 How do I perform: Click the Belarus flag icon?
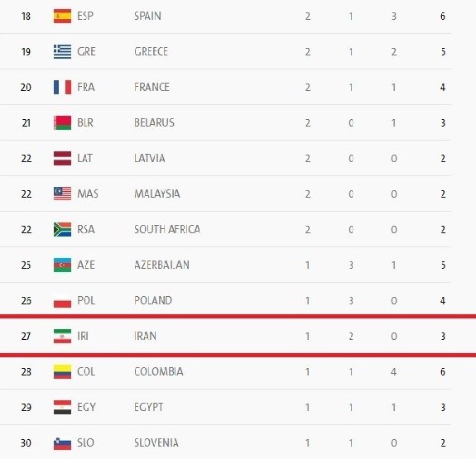click(62, 122)
